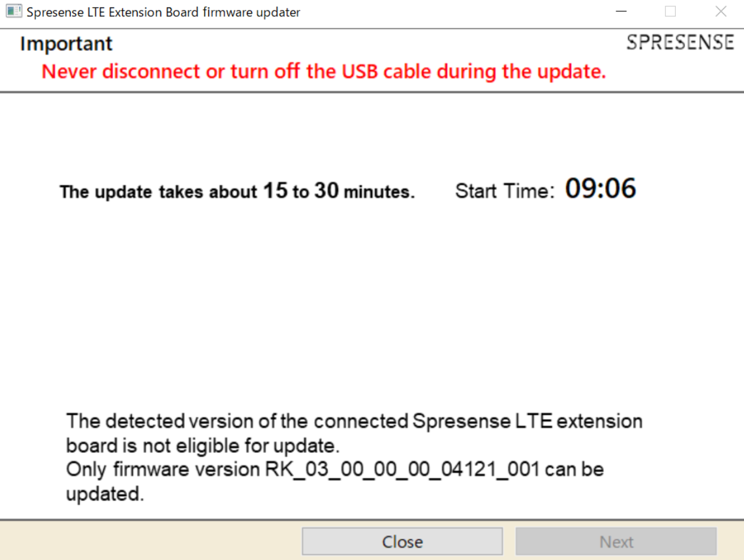Screen dimensions: 744x560
Task: Click the firmware updater app icon in title bar
Action: (14, 12)
